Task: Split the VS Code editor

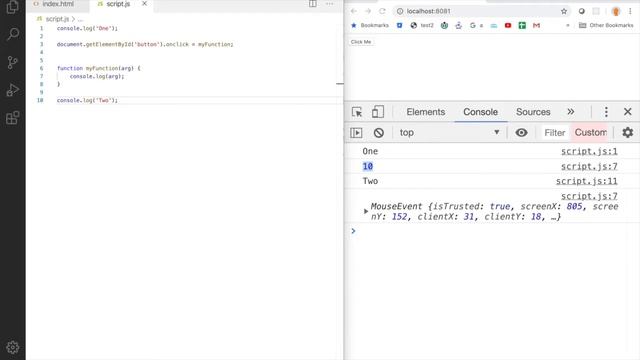Action: (x=313, y=4)
